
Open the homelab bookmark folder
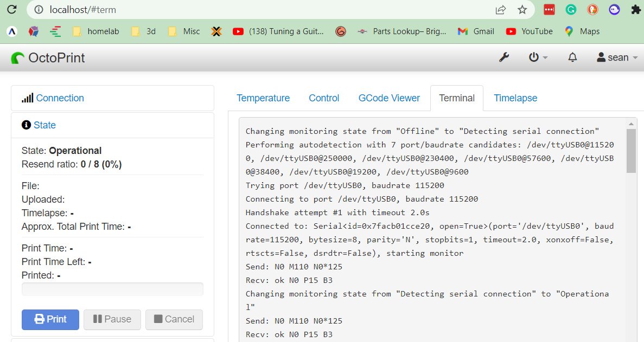95,31
